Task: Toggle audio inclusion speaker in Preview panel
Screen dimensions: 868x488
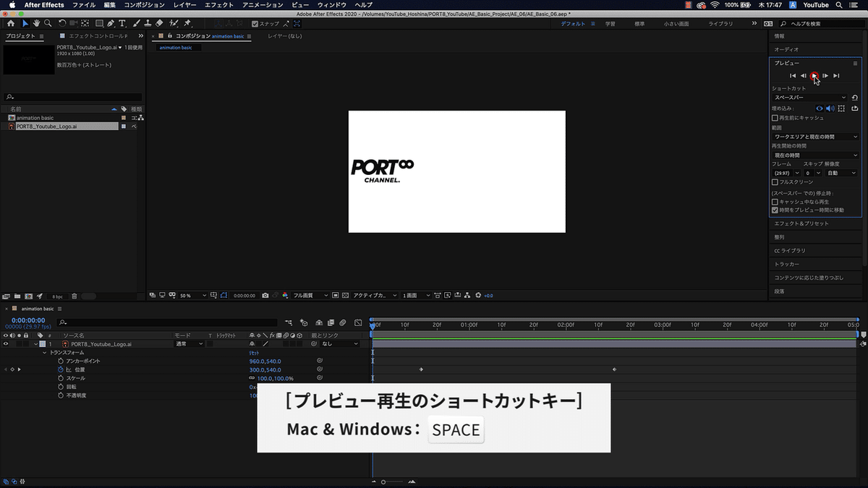Action: coord(830,108)
